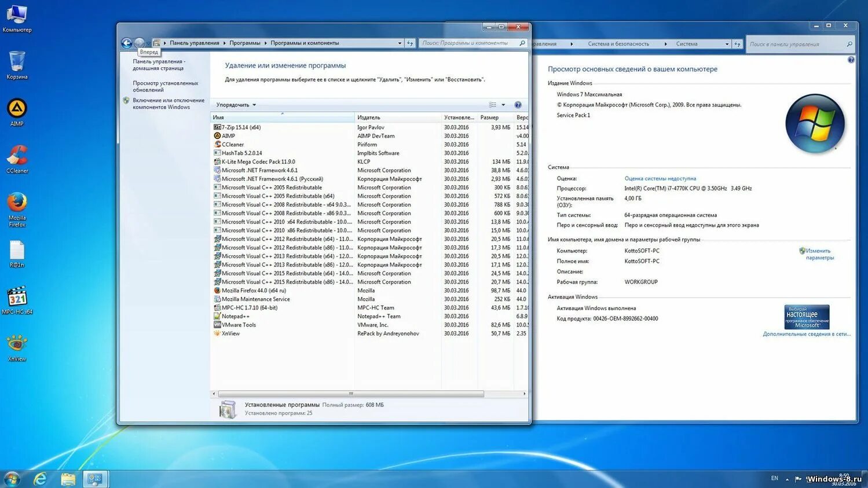The image size is (868, 488).
Task: Select the CCleaner program row
Action: click(370, 145)
